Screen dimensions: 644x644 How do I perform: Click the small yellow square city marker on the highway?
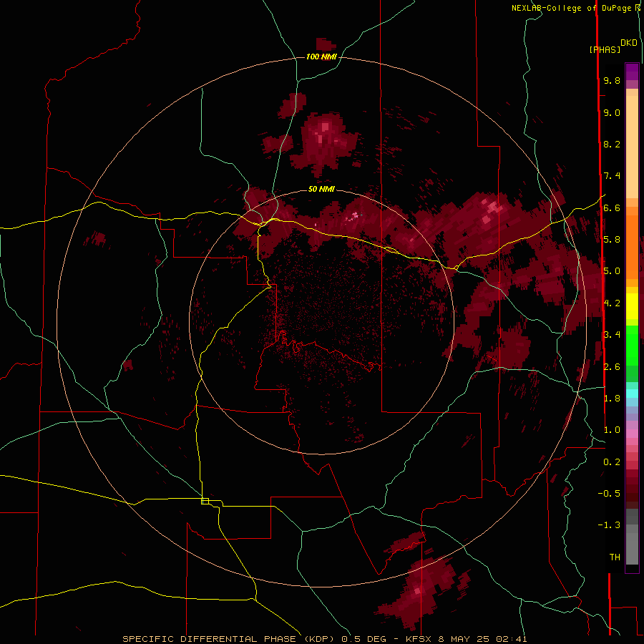pos(205,501)
